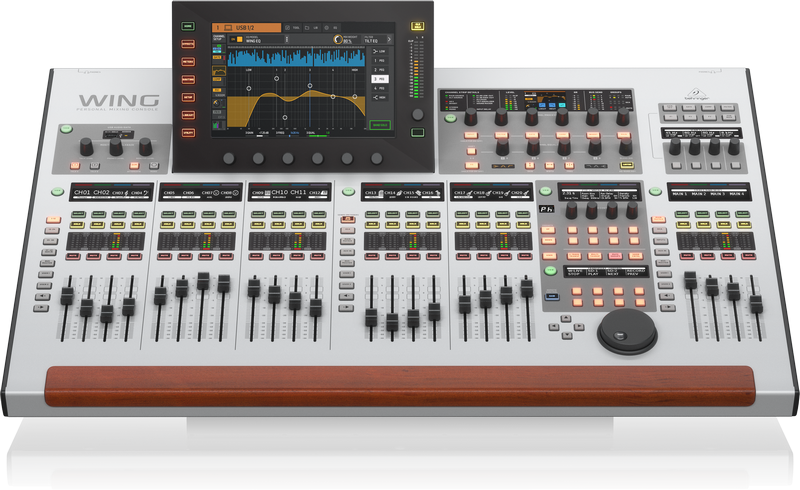
Task: Open the bus sends meter icon at sidebar bottom
Action: click(218, 125)
